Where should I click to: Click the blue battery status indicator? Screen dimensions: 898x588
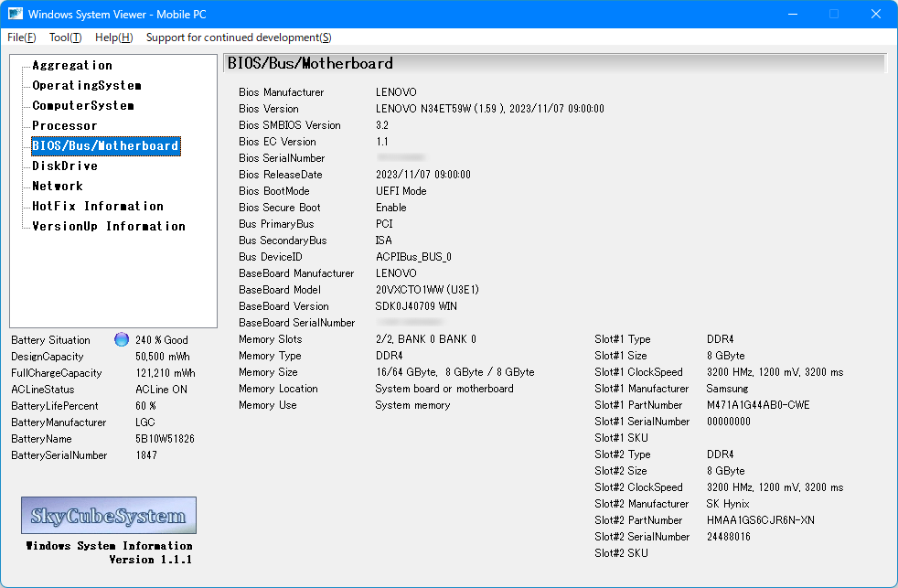pos(122,339)
